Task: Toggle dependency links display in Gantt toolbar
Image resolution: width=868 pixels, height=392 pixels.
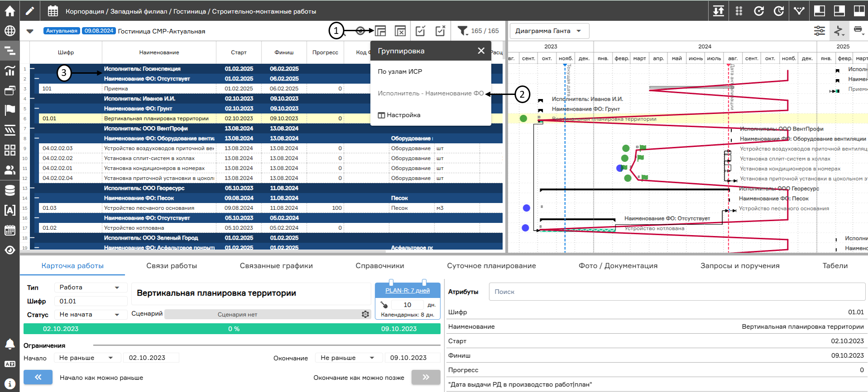Action: [839, 31]
